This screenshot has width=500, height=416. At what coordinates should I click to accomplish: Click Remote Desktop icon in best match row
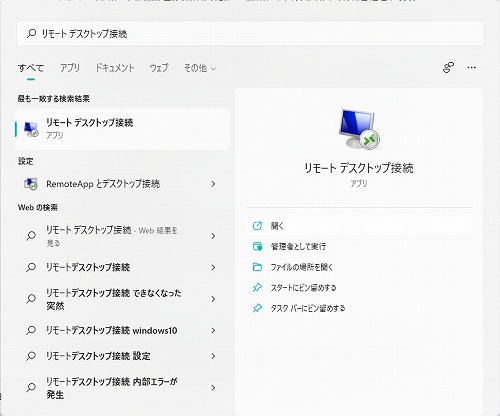[31, 129]
